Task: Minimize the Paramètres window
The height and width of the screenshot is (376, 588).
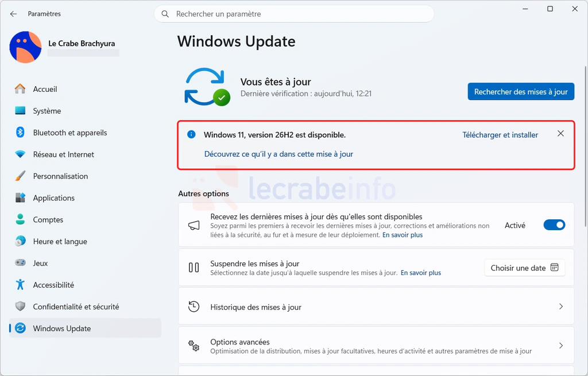Action: [x=525, y=9]
